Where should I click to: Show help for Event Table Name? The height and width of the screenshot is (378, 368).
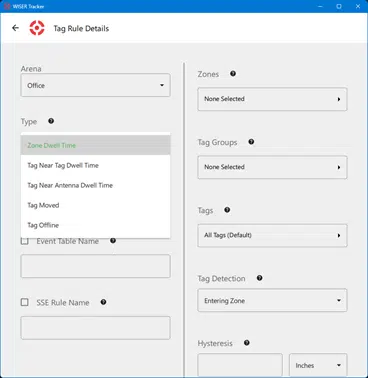113,240
